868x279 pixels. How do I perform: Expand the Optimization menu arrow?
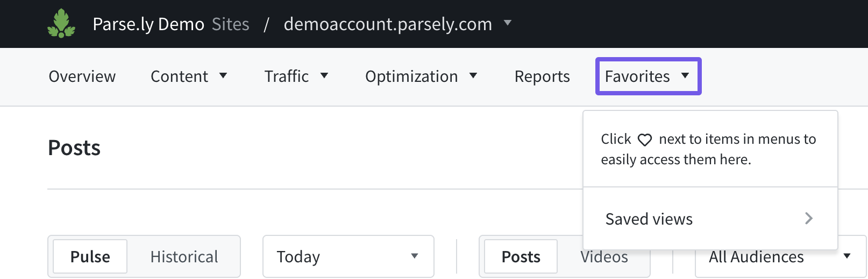point(473,76)
